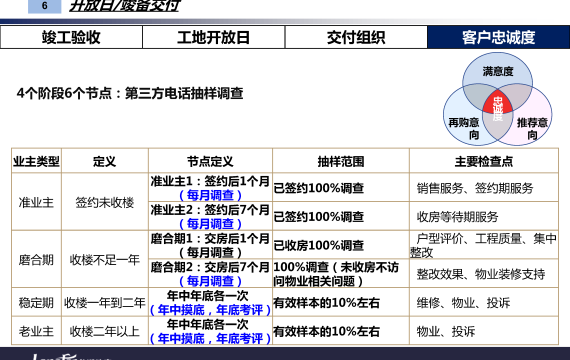Click the 客户忠诚度 tab
Screen dimensions: 570x360
(x=498, y=37)
